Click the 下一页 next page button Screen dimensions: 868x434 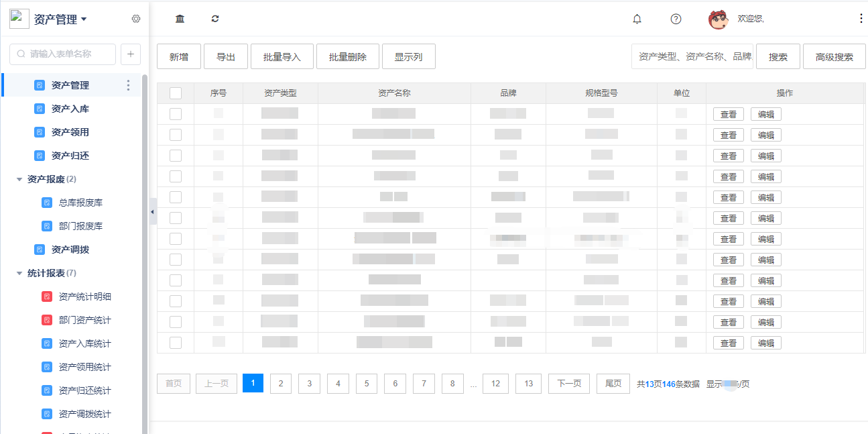tap(569, 384)
